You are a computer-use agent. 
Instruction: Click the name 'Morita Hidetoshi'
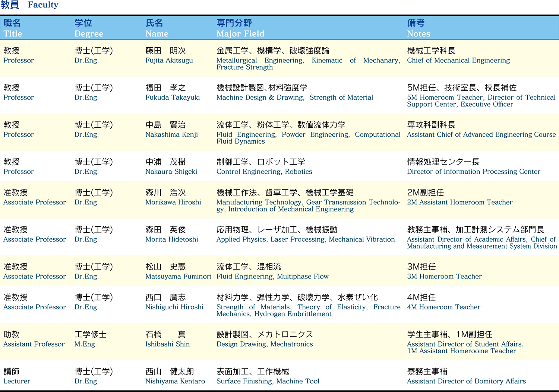tap(172, 239)
